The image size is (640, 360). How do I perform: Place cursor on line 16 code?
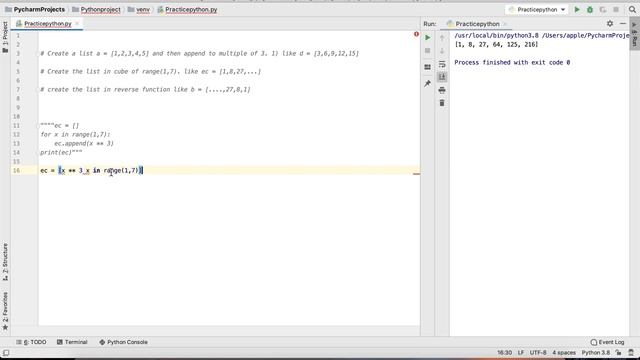pyautogui.click(x=91, y=171)
